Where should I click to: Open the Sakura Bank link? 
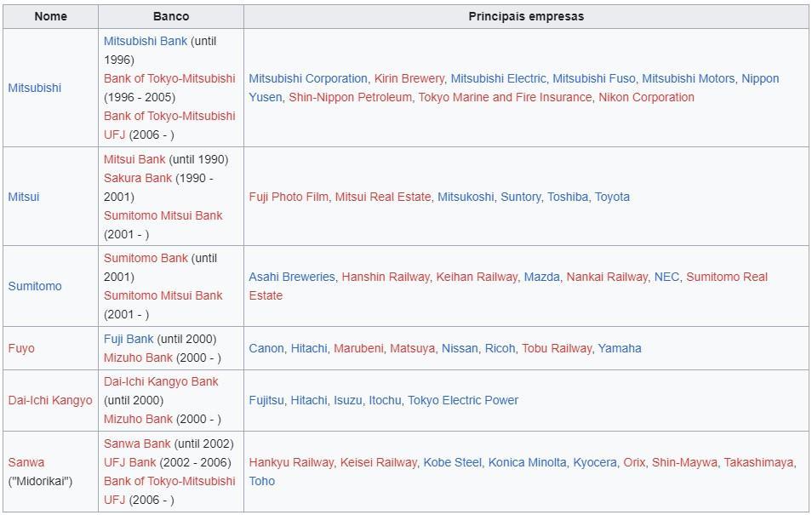[138, 178]
